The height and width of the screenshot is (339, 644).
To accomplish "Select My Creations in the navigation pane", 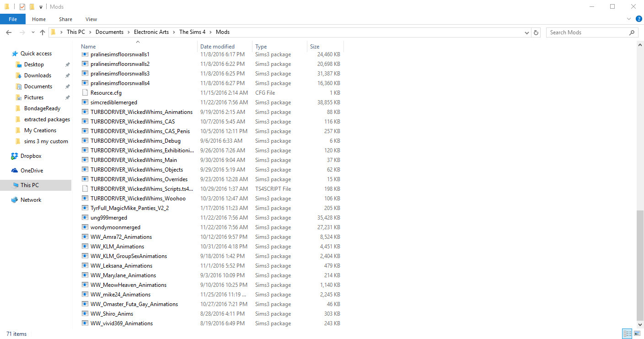I will pos(40,130).
